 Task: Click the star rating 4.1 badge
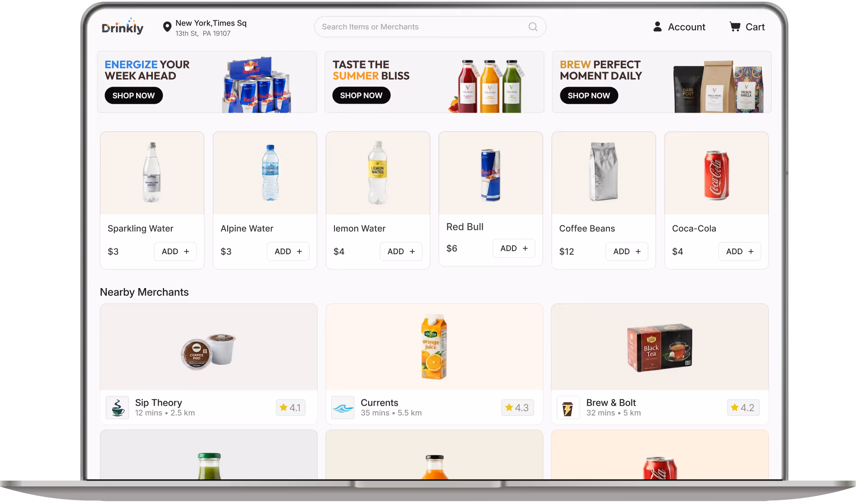[290, 408]
